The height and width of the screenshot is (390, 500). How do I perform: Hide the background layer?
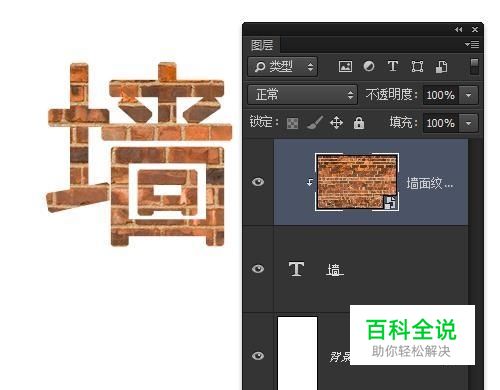pos(258,356)
